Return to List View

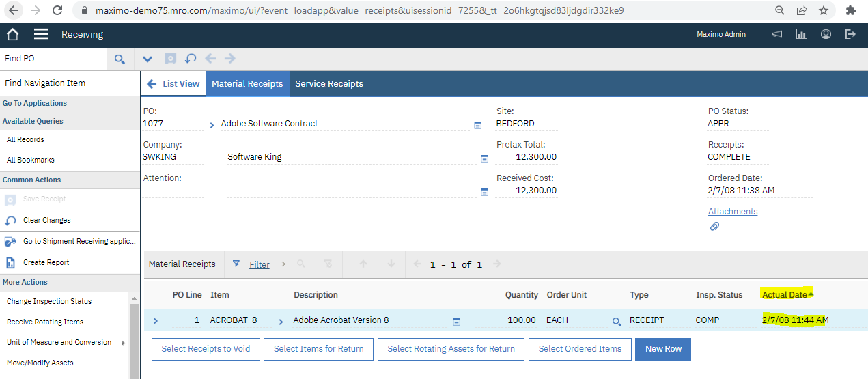173,83
